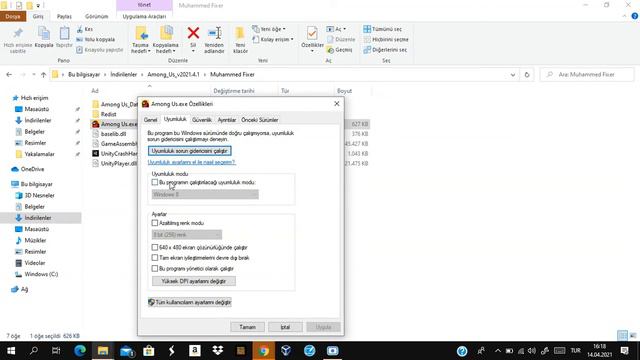The height and width of the screenshot is (360, 640).
Task: Open Mail app from taskbar
Action: [x=126, y=351]
